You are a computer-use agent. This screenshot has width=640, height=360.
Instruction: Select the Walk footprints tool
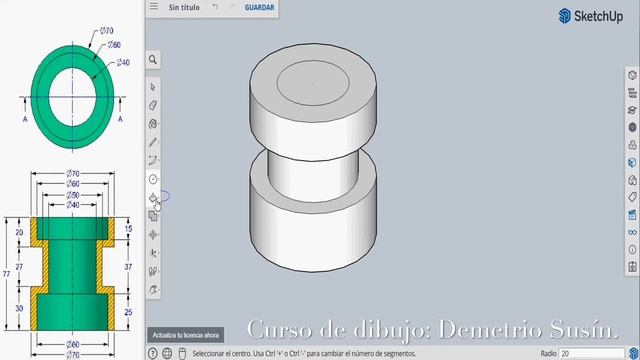[x=153, y=271]
